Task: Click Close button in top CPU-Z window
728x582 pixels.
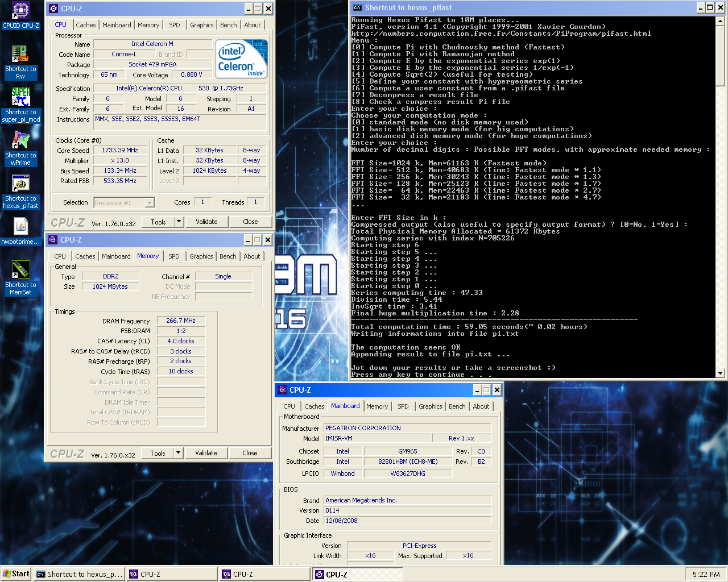Action: pyautogui.click(x=250, y=222)
